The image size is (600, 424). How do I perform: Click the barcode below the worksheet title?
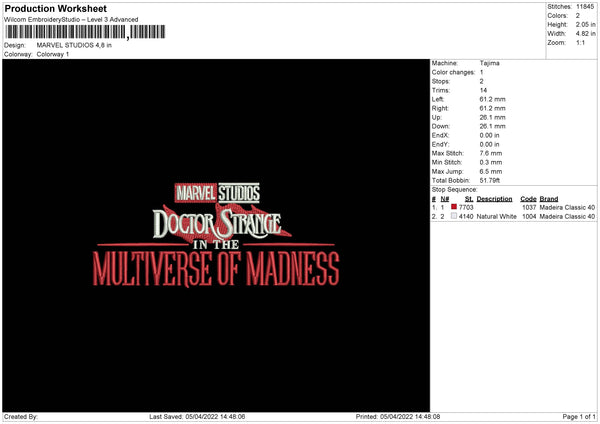click(85, 32)
